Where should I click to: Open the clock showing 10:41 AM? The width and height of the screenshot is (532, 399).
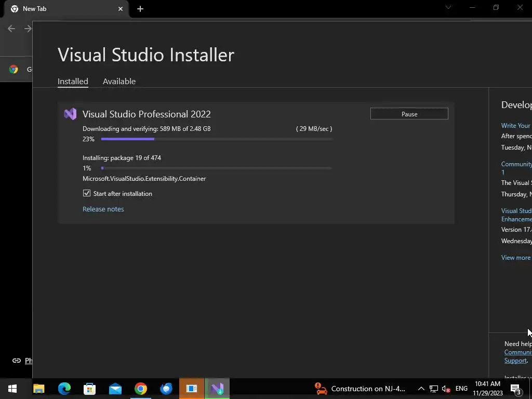tap(487, 389)
